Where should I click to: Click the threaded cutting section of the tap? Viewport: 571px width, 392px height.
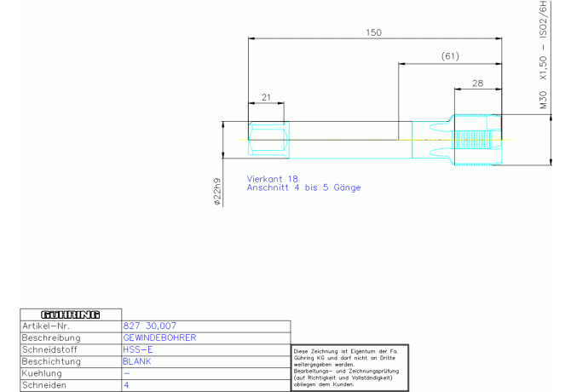478,140
